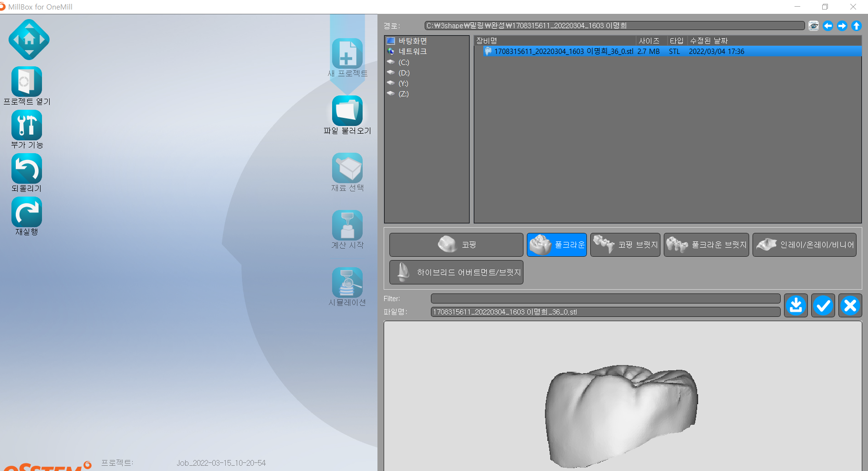The image size is (868, 471).
Task: Sort by the 장비명 column header
Action: click(555, 41)
